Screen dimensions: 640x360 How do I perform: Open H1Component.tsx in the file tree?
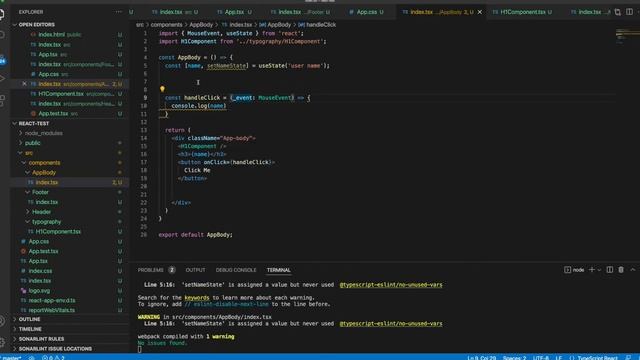coord(58,231)
